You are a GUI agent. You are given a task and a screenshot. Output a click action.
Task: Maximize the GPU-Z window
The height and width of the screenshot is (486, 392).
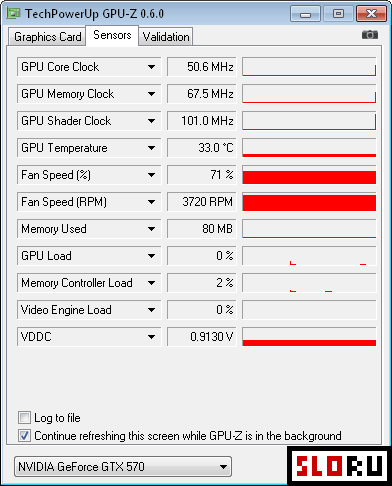pos(338,14)
